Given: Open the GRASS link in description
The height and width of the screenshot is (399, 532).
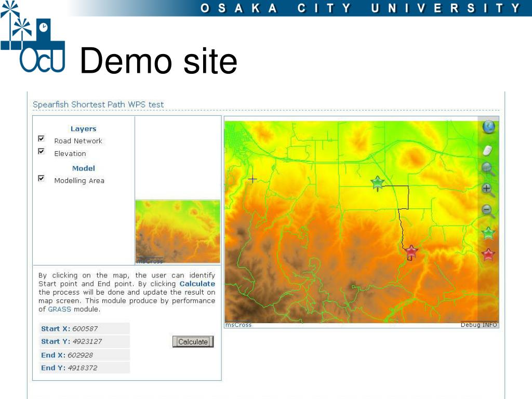Looking at the screenshot, I should pyautogui.click(x=59, y=309).
